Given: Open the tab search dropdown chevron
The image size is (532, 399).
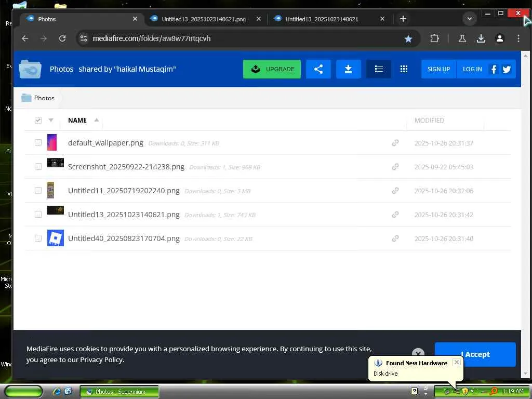Looking at the screenshot, I should (x=470, y=19).
